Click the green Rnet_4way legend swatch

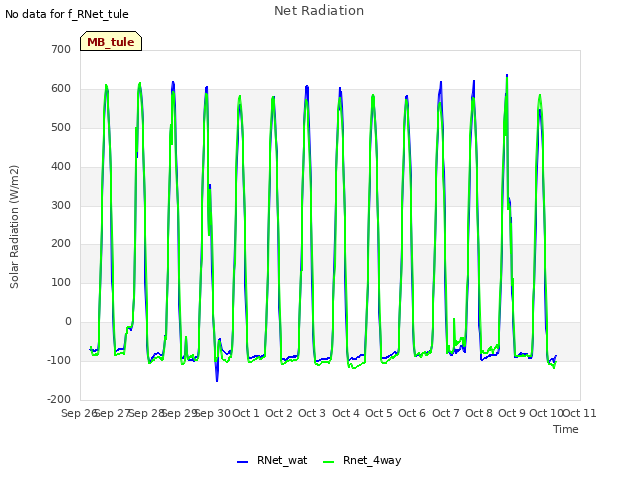point(328,462)
